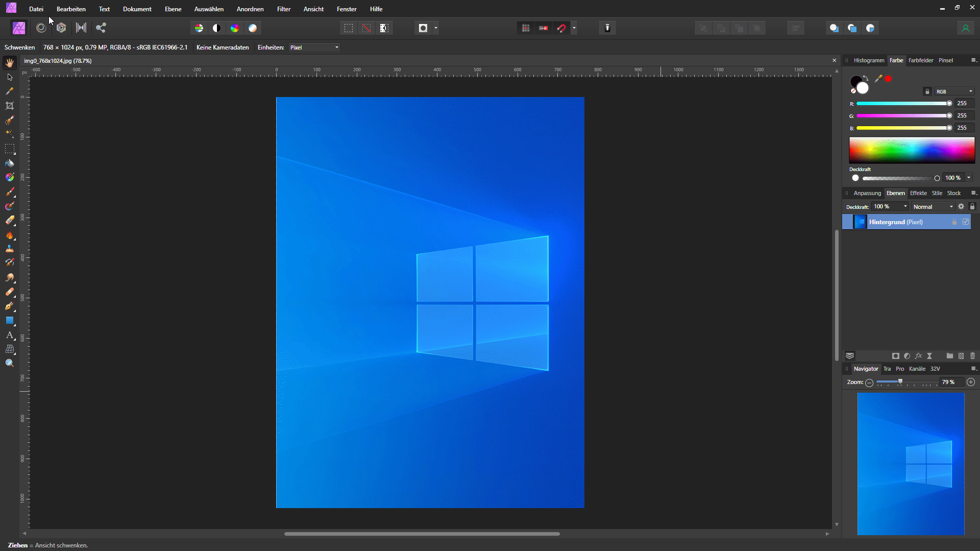Image resolution: width=980 pixels, height=551 pixels.
Task: Open the Ebene menu
Action: coord(173,9)
